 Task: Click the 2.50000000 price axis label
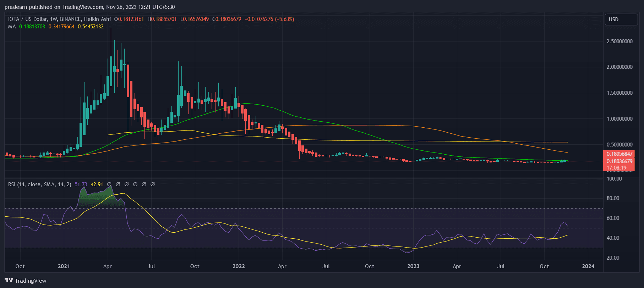(x=620, y=41)
